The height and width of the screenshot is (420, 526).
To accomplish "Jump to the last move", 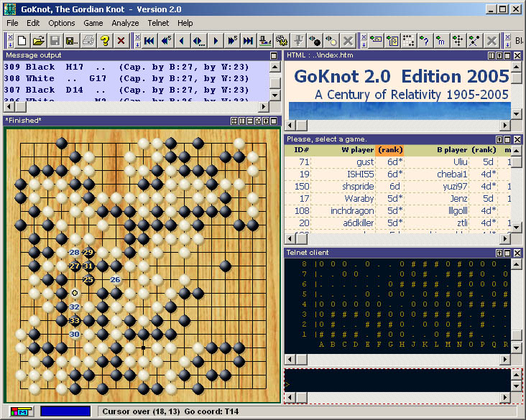I will point(248,41).
